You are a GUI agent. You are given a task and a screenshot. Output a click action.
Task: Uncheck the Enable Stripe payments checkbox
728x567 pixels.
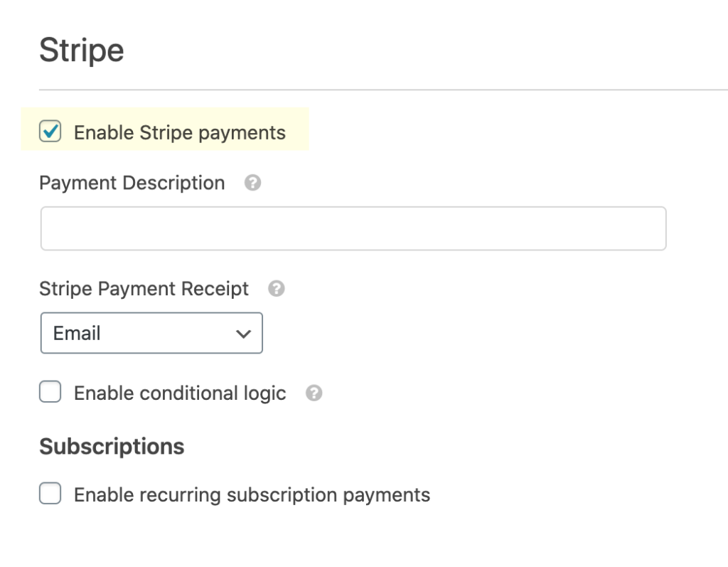coord(50,131)
